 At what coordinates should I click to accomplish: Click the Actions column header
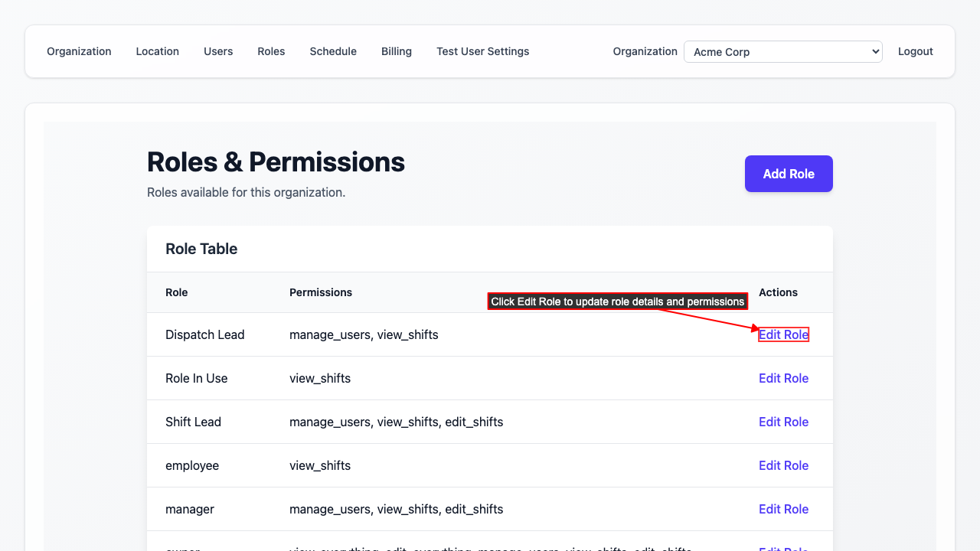tap(778, 292)
